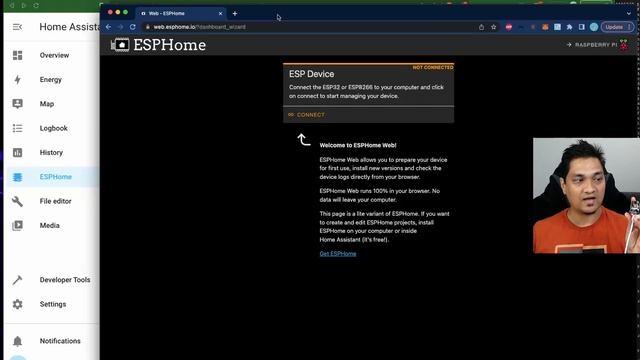The height and width of the screenshot is (360, 640).
Task: Click the ESPHome logo
Action: [158, 45]
